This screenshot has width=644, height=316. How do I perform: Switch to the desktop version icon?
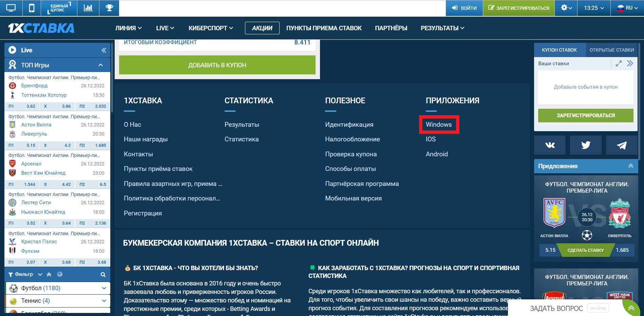pyautogui.click(x=11, y=8)
